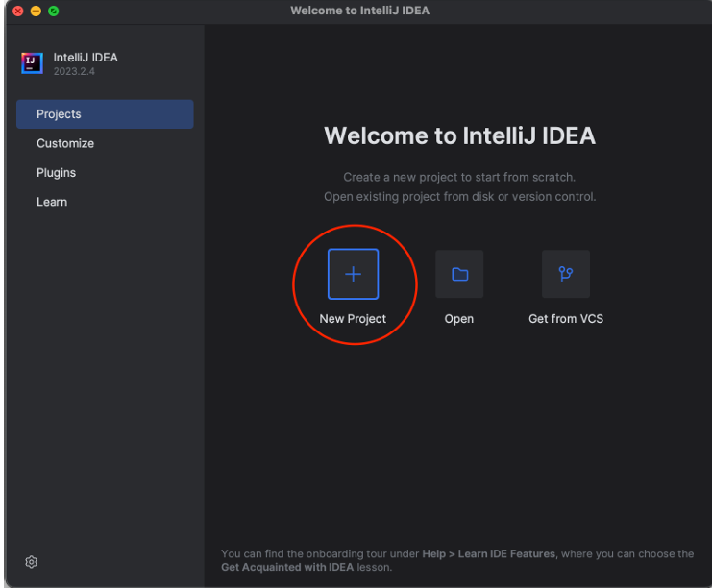Click the Get from VCS label
This screenshot has width=712, height=588.
pyautogui.click(x=566, y=319)
